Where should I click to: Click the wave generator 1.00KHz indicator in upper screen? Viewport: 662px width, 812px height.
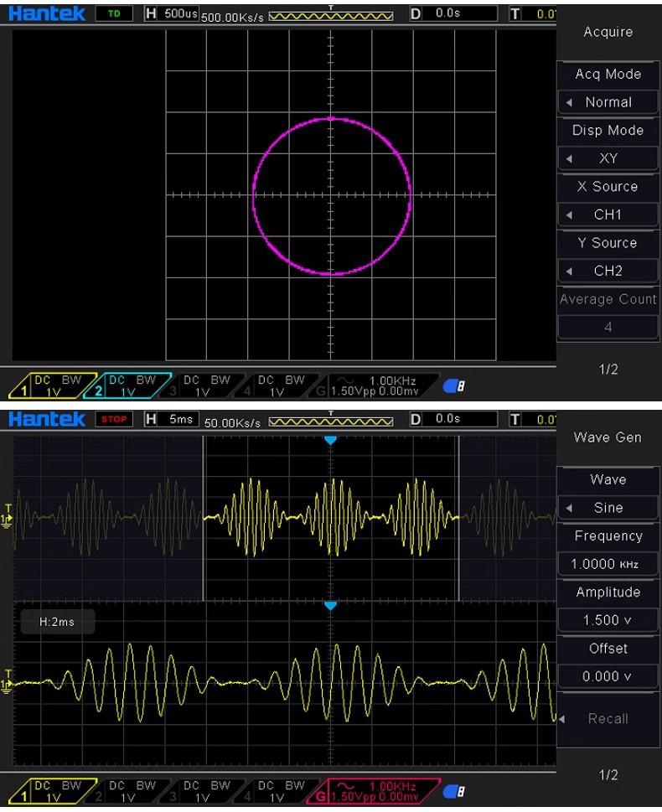382,385
